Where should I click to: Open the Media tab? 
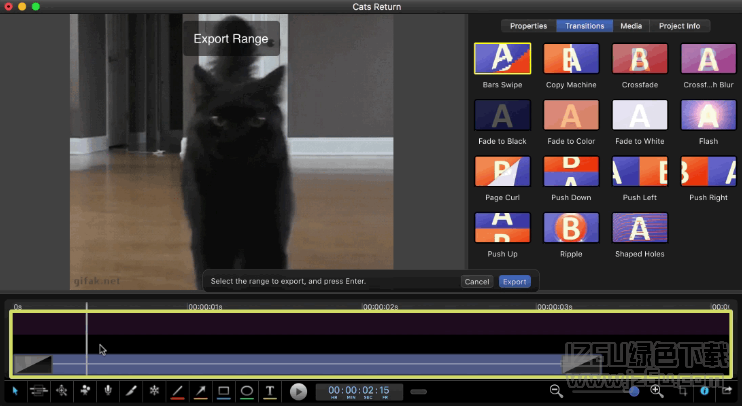point(631,26)
